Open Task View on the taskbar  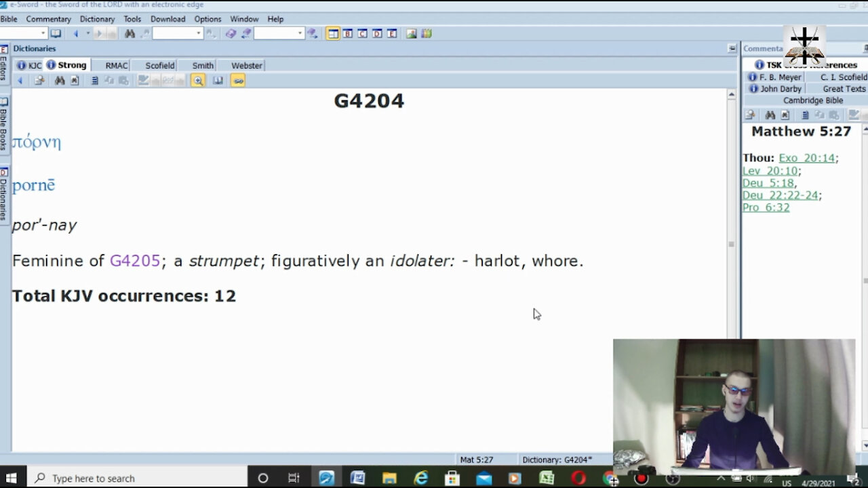pos(294,478)
